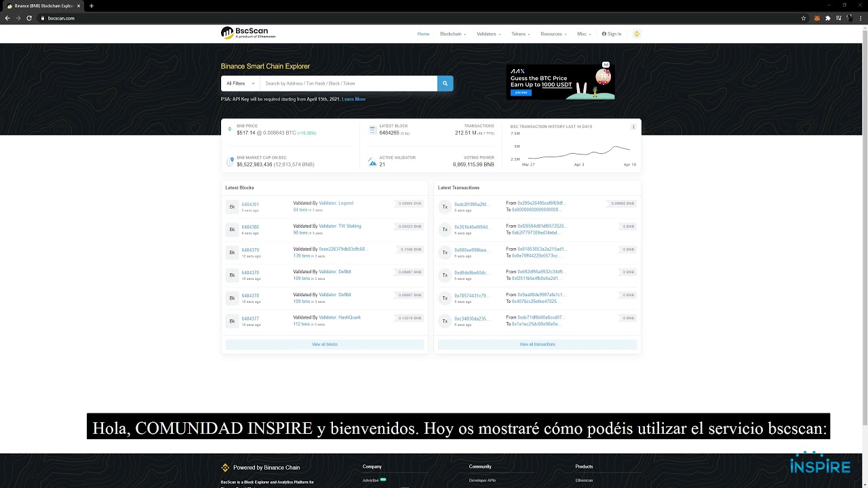Click Join Now button in the ad
Viewport: 868px width, 488px height.
[521, 93]
